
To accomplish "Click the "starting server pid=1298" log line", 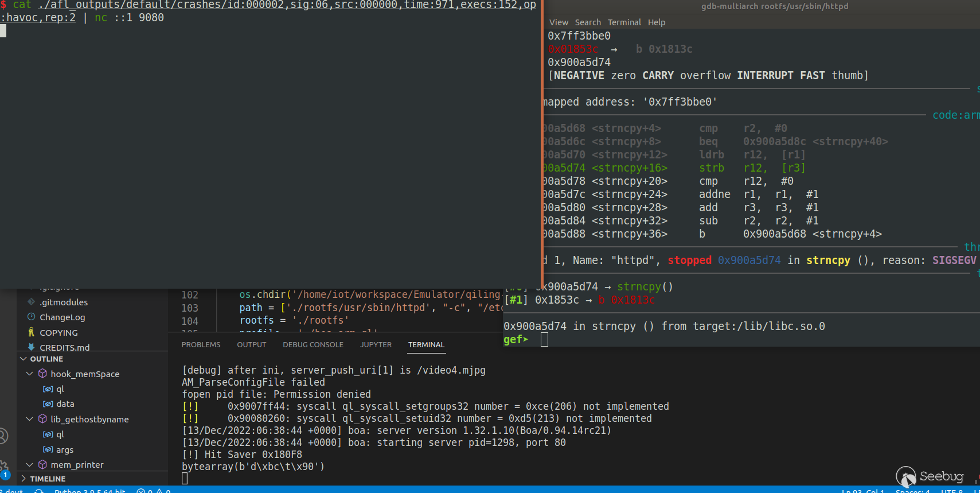I will click(374, 442).
